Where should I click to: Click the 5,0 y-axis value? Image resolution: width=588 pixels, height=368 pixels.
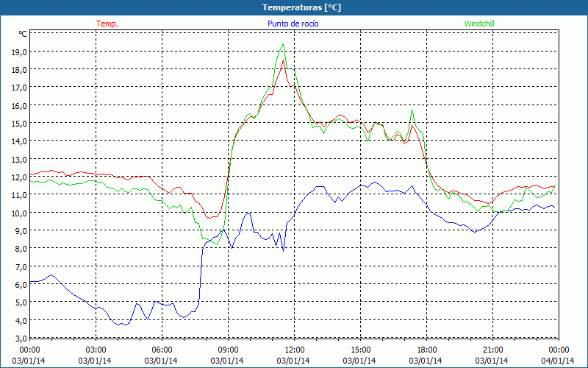pyautogui.click(x=21, y=302)
